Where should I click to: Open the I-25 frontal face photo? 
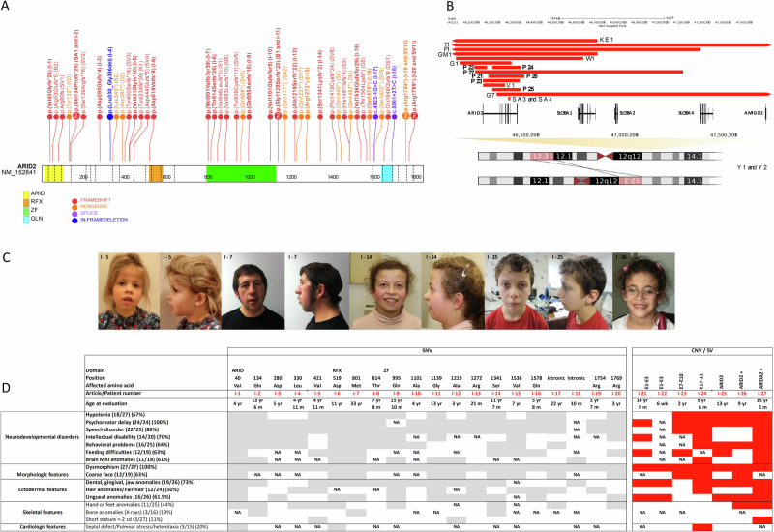tap(517, 291)
